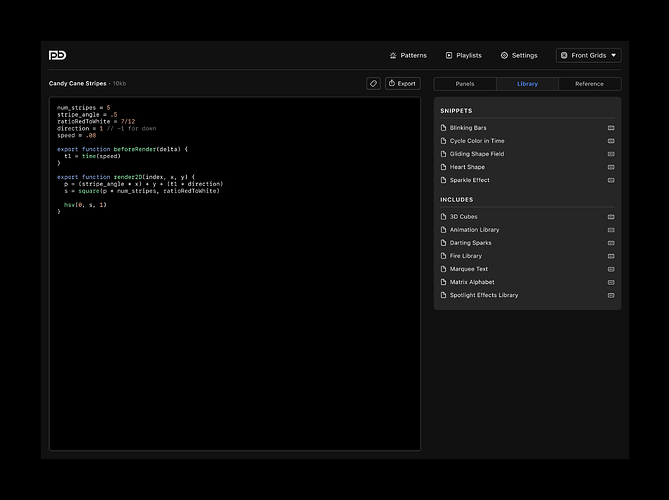Click the insert icon for Marquee Text
The height and width of the screenshot is (500, 669).
tap(611, 269)
